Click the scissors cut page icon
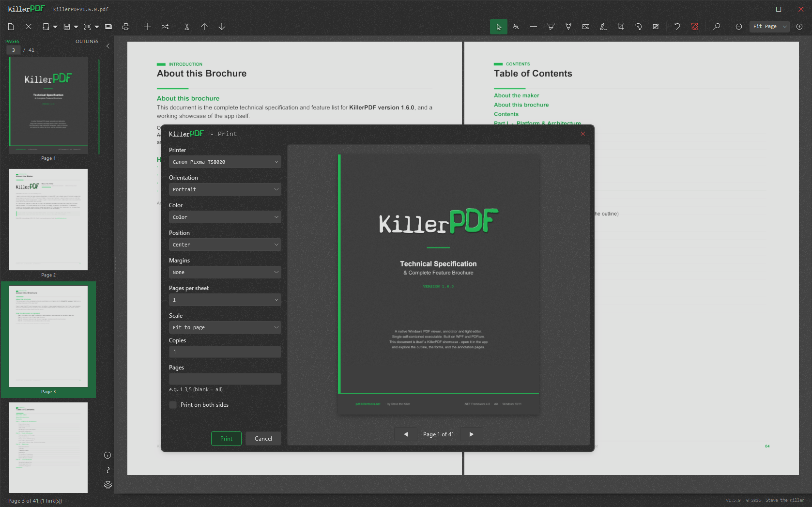This screenshot has width=812, height=507. point(187,27)
